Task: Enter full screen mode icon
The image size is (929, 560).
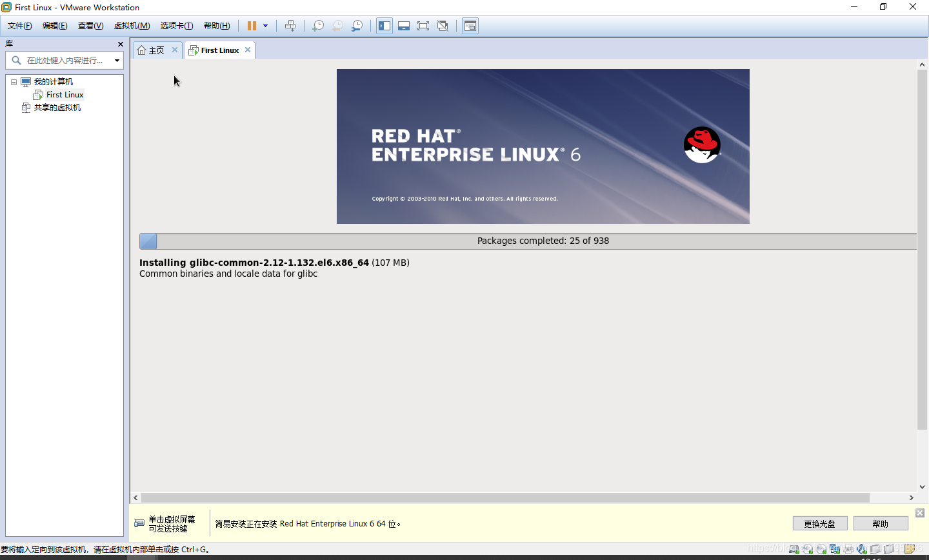Action: click(423, 26)
